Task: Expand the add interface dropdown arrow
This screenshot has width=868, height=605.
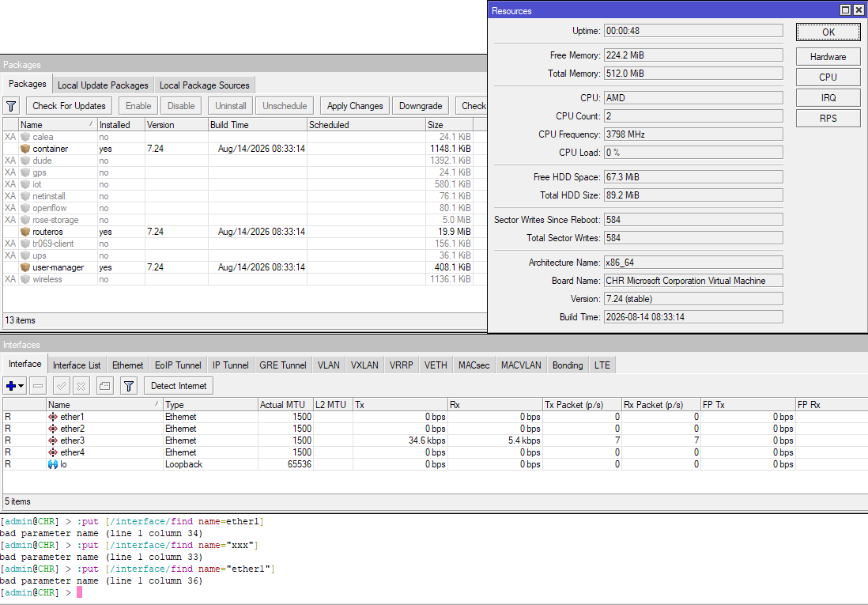Action: coord(21,386)
